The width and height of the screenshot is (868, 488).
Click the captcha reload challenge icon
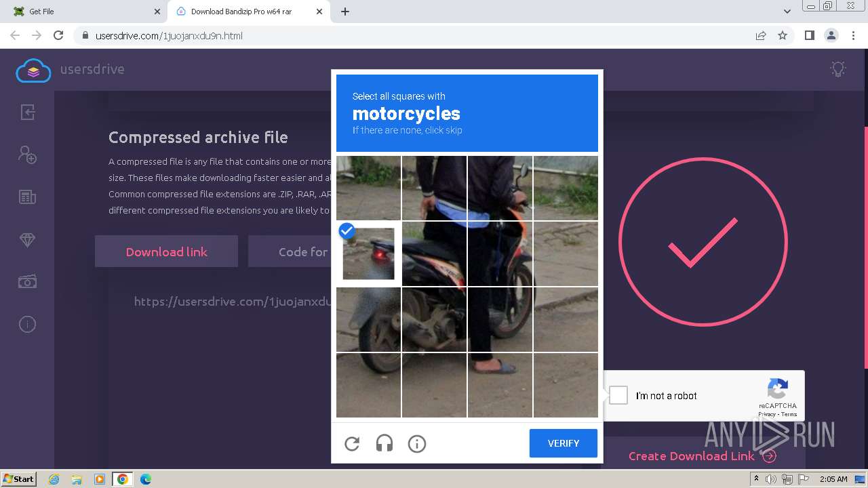(x=352, y=444)
